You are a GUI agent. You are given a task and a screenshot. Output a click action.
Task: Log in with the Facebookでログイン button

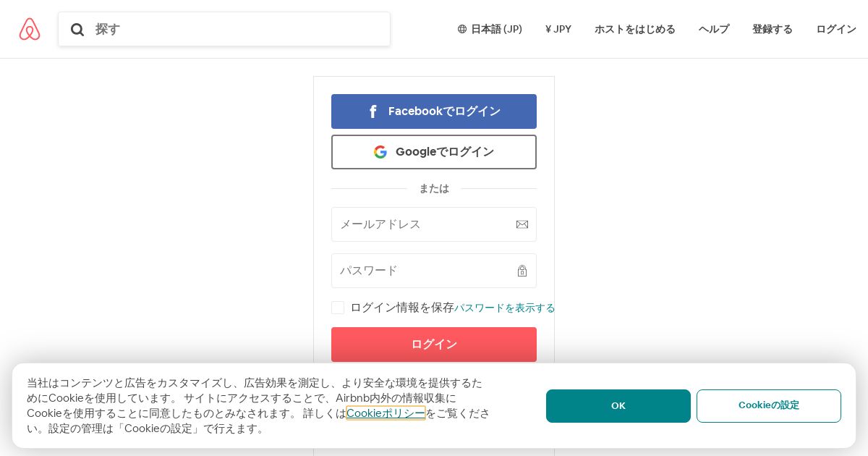coord(434,111)
